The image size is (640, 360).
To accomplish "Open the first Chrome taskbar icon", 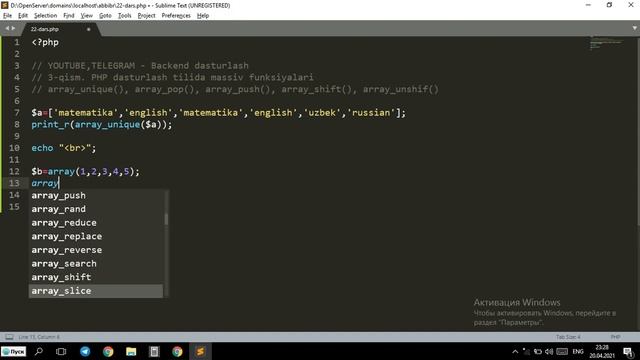I will 108,351.
